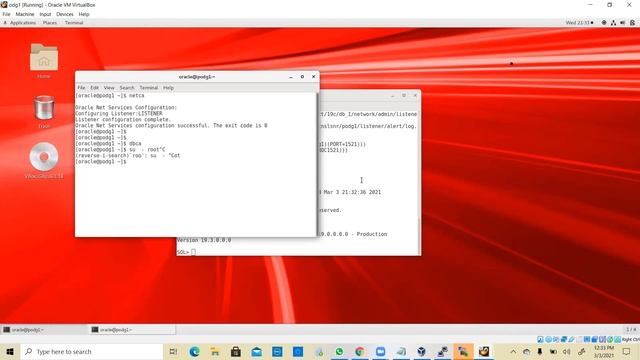The height and width of the screenshot is (360, 640).
Task: Click the 'dbca' command line in terminal
Action: pos(108,144)
